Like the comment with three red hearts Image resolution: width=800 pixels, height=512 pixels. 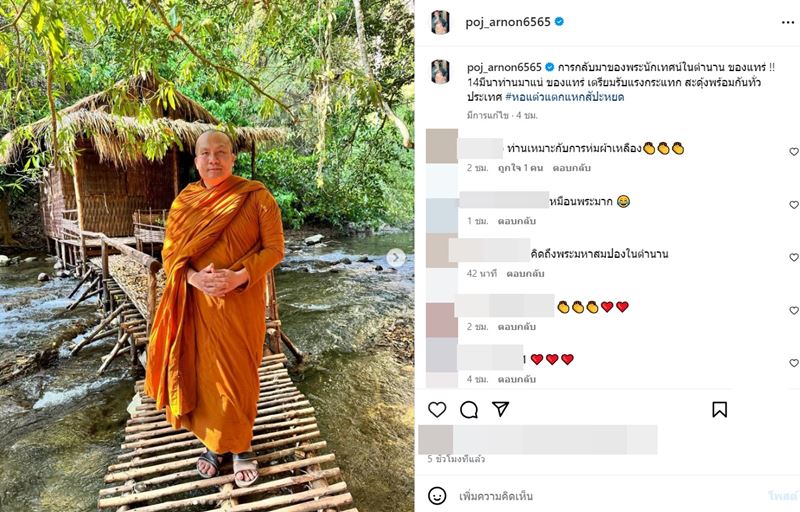coord(794,363)
